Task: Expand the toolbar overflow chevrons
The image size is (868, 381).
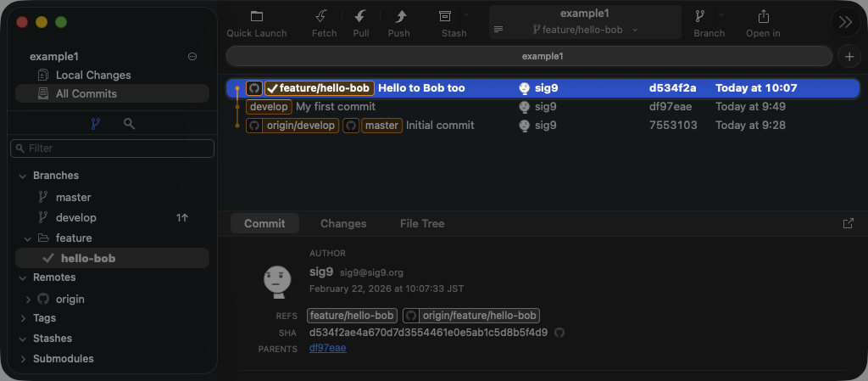Action: [x=845, y=22]
